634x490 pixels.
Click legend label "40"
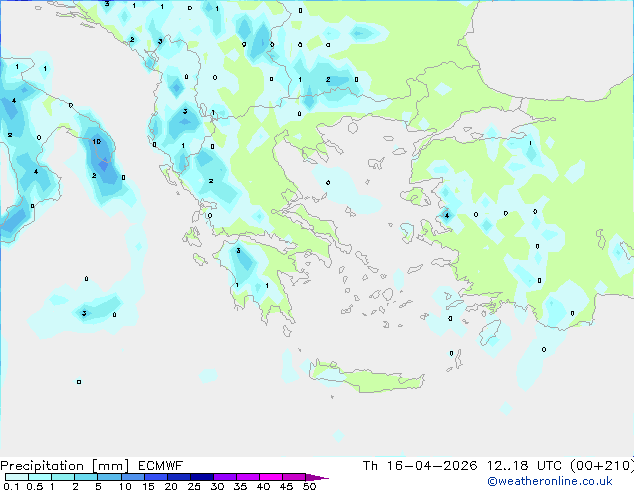click(x=263, y=486)
